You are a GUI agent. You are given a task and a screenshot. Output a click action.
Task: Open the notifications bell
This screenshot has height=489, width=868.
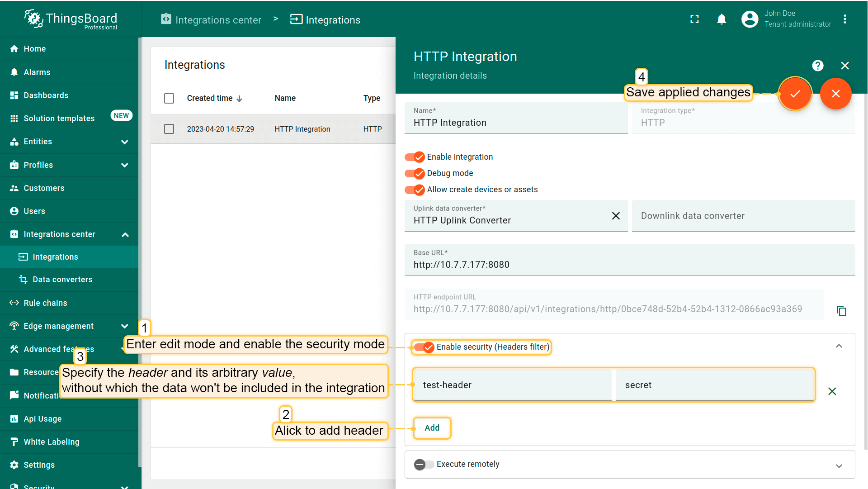[722, 19]
